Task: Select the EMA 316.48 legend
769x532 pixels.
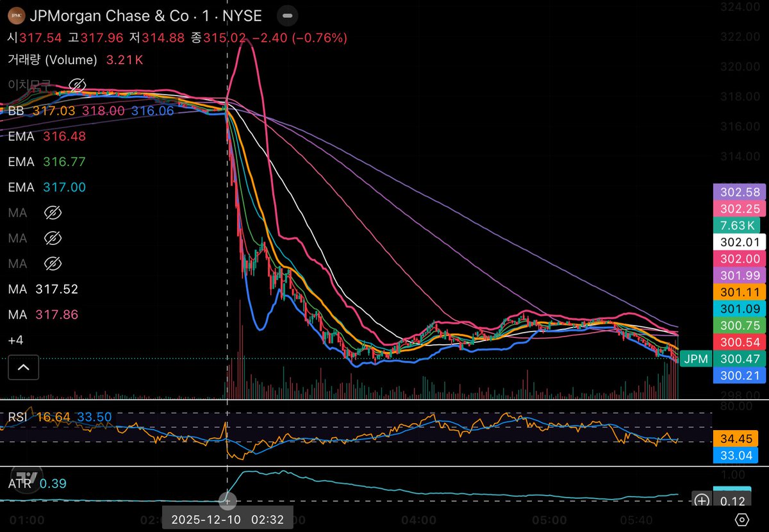Action: coord(46,137)
